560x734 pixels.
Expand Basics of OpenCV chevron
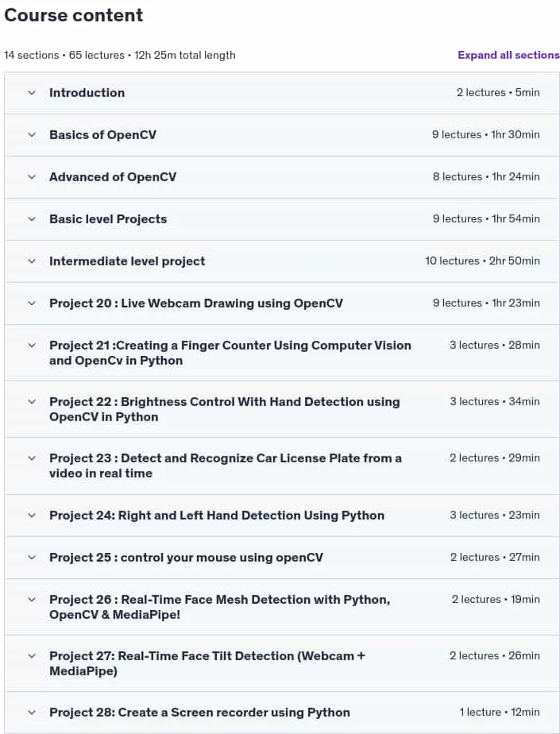point(32,135)
